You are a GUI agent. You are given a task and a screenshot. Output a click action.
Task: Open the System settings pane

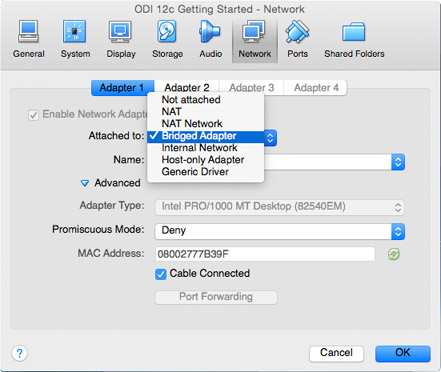tap(75, 40)
